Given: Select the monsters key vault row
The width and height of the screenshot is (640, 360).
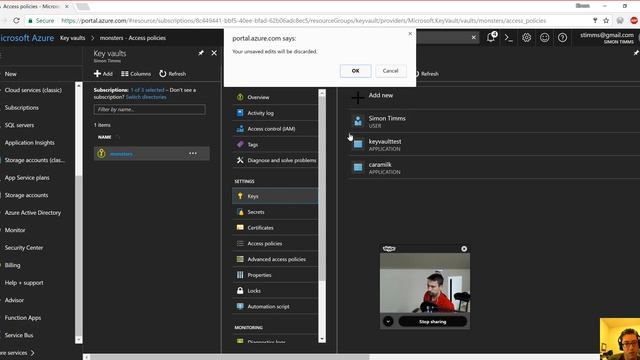Looking at the screenshot, I should (152, 153).
